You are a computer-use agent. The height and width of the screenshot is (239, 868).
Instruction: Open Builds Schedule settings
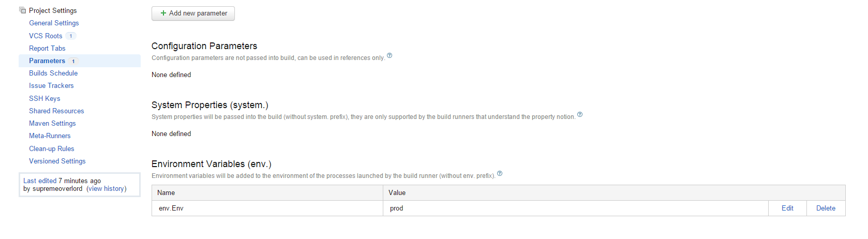pos(53,73)
